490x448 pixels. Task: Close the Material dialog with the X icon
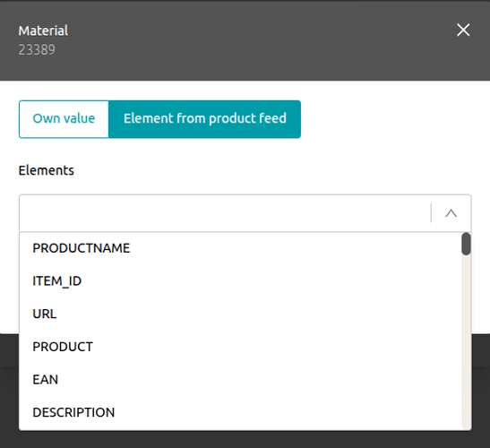(x=463, y=30)
